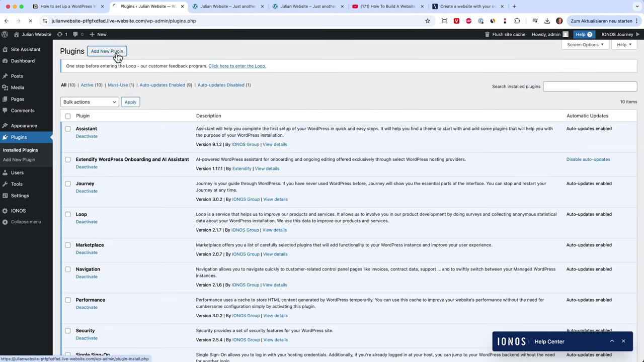Click the link to enter the Loop
644x362 pixels.
[237, 66]
